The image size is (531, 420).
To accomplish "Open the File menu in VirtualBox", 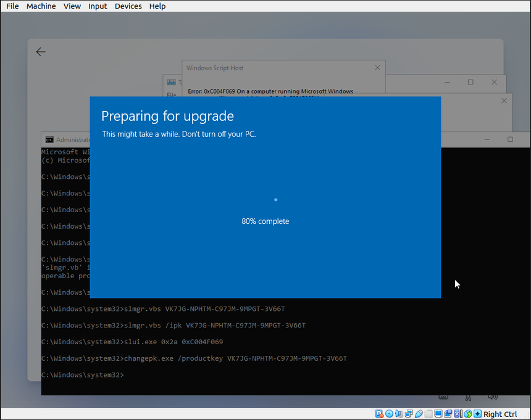I will click(x=12, y=6).
